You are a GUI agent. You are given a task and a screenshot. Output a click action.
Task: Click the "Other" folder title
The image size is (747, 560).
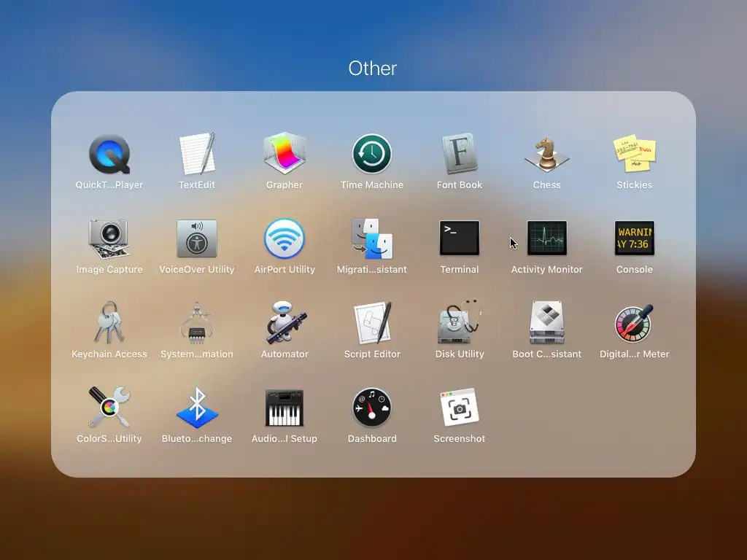point(373,69)
